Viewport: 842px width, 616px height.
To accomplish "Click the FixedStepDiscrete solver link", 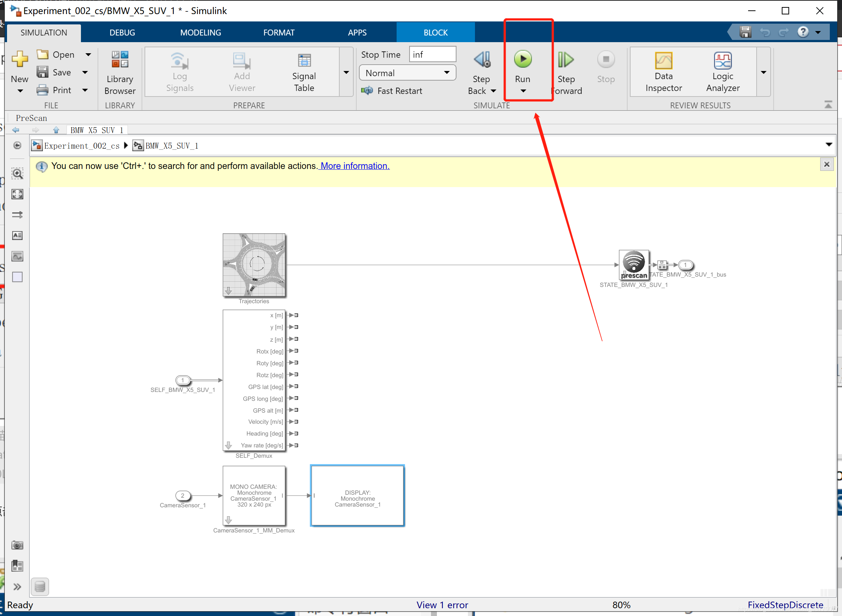I will (785, 605).
